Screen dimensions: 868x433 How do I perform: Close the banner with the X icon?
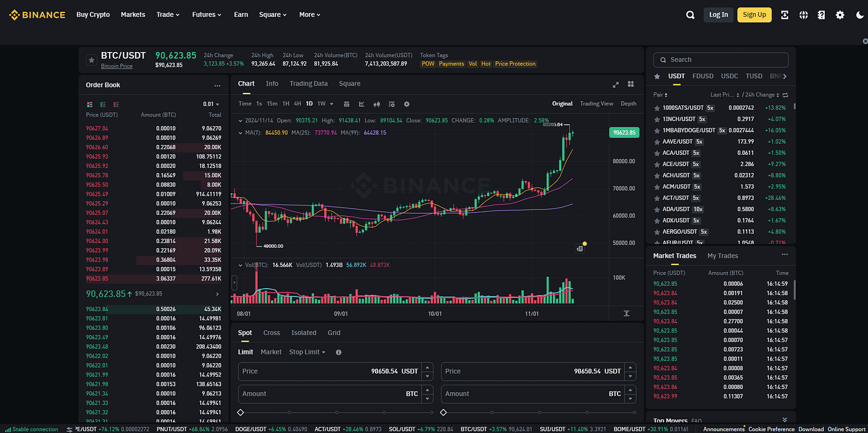point(865,41)
